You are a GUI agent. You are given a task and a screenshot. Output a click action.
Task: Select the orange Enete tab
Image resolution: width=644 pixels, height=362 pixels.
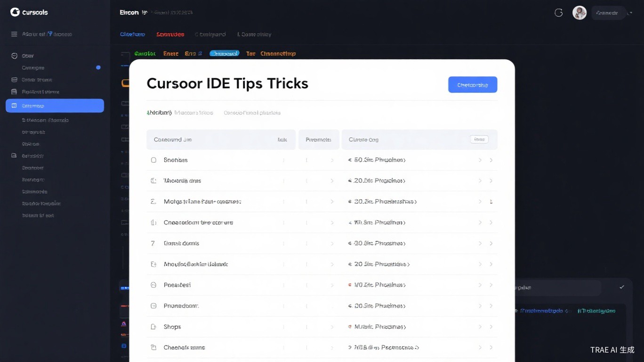(171, 54)
